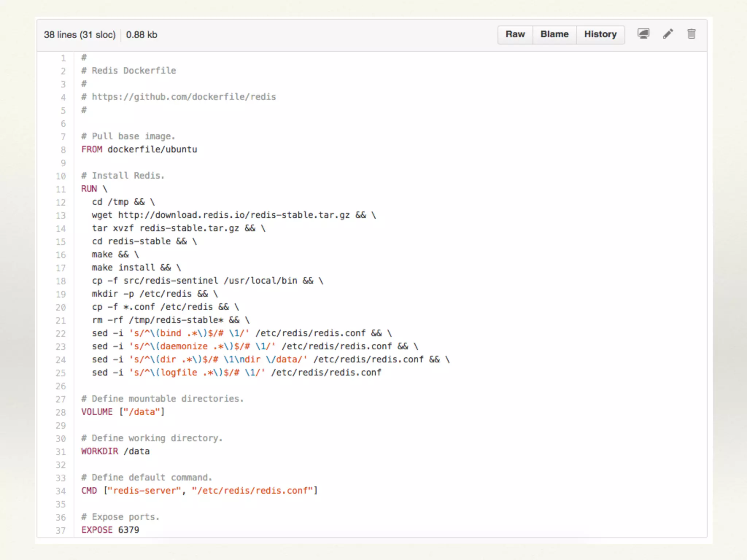The width and height of the screenshot is (747, 560).
Task: Click the 38 lines (31 sloc) text
Action: (80, 35)
